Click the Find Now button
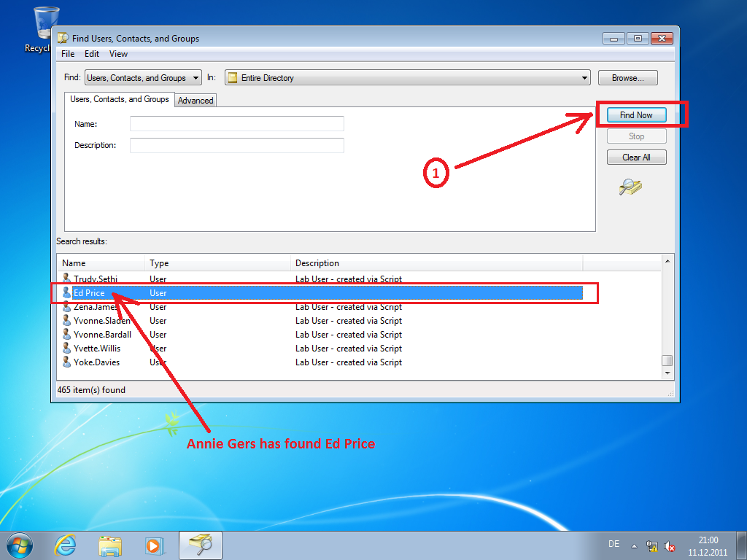 pos(636,114)
